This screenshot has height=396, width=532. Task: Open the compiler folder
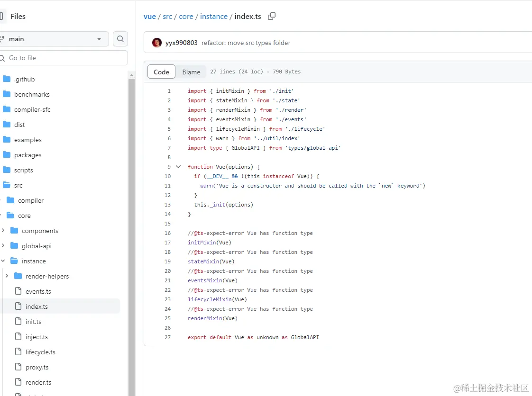30,201
